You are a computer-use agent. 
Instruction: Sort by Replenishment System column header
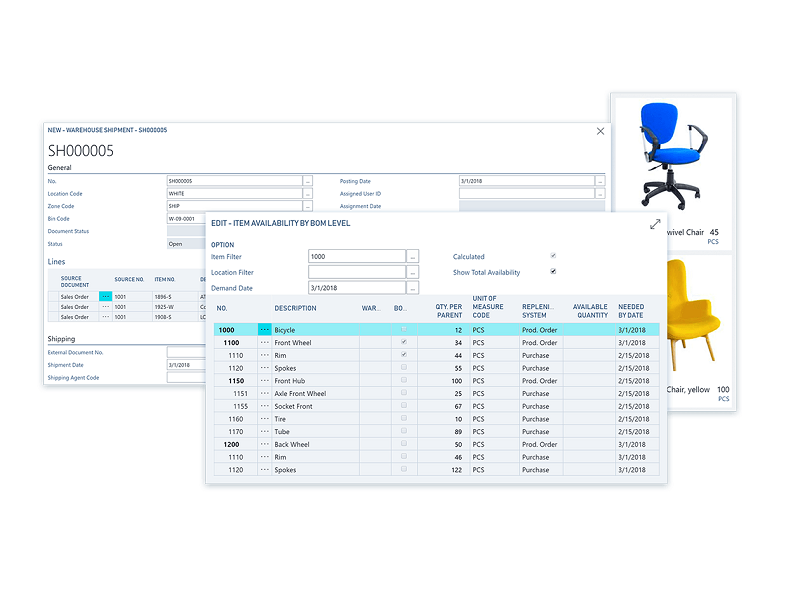(538, 311)
